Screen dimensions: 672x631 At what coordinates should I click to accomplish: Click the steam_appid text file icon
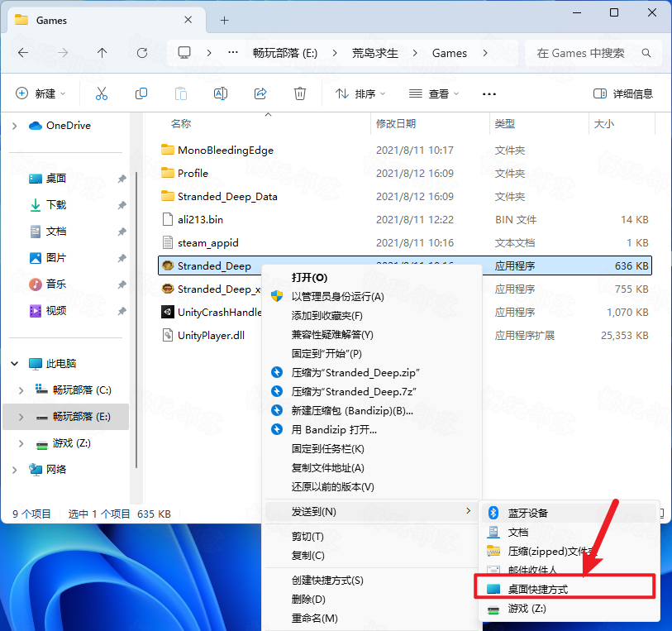168,242
